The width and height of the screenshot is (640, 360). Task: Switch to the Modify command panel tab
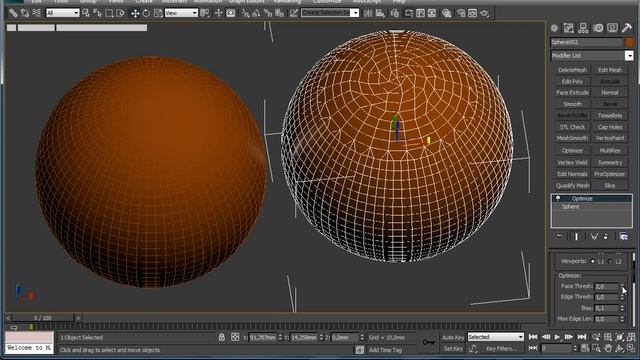click(x=569, y=28)
